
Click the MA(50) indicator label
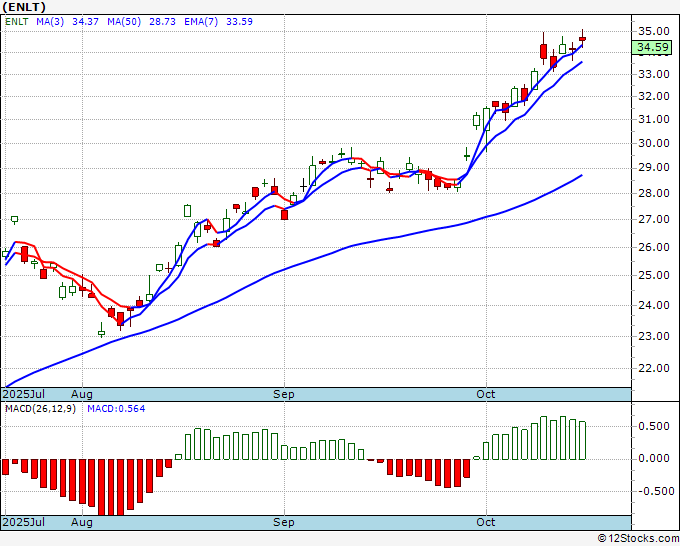point(124,22)
